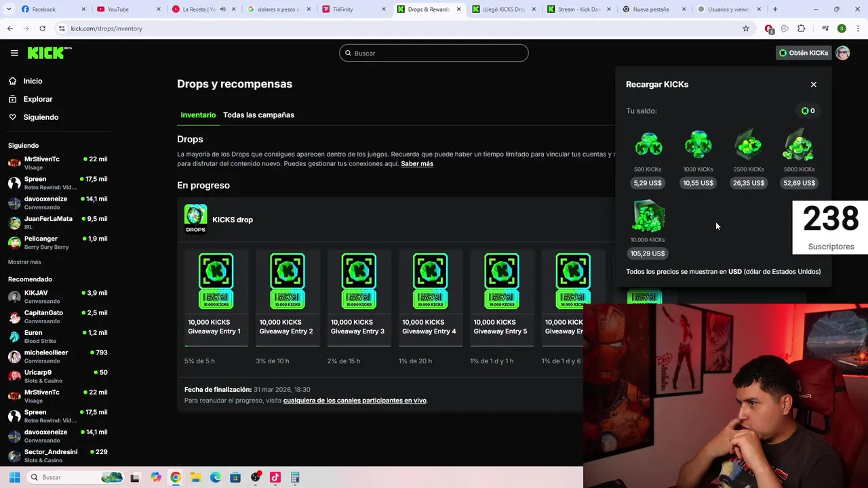Viewport: 868px width, 488px height.
Task: Open the hamburger sidebar menu
Action: pyautogui.click(x=14, y=53)
